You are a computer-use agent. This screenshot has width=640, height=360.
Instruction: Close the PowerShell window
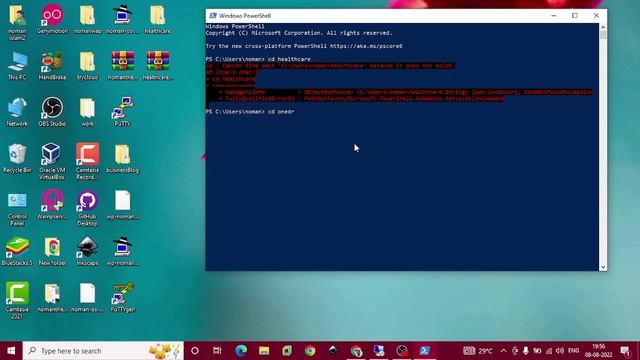click(596, 16)
